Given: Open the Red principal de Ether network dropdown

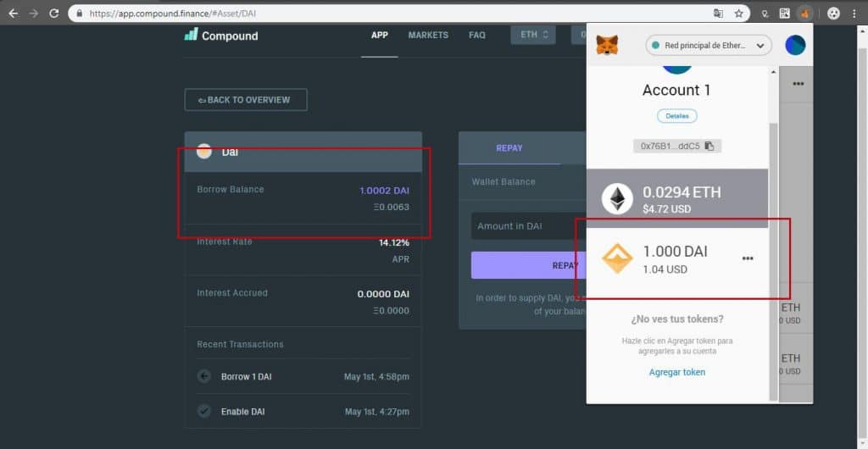Looking at the screenshot, I should click(x=709, y=46).
